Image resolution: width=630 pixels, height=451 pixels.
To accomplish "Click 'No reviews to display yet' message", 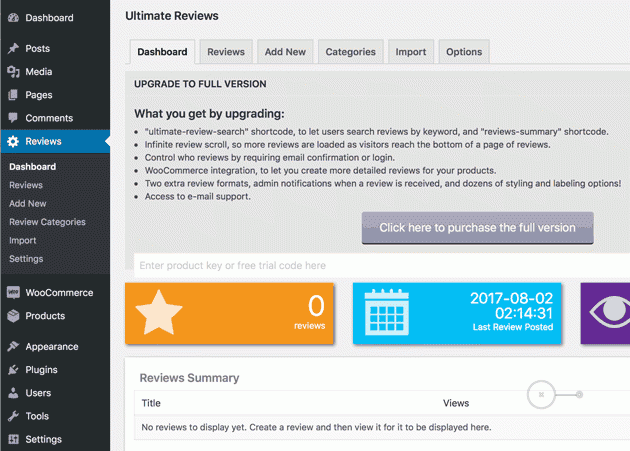I will pos(316,427).
